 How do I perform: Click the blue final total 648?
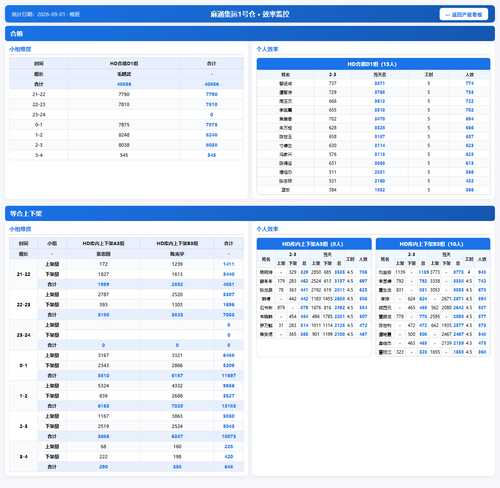[228, 467]
